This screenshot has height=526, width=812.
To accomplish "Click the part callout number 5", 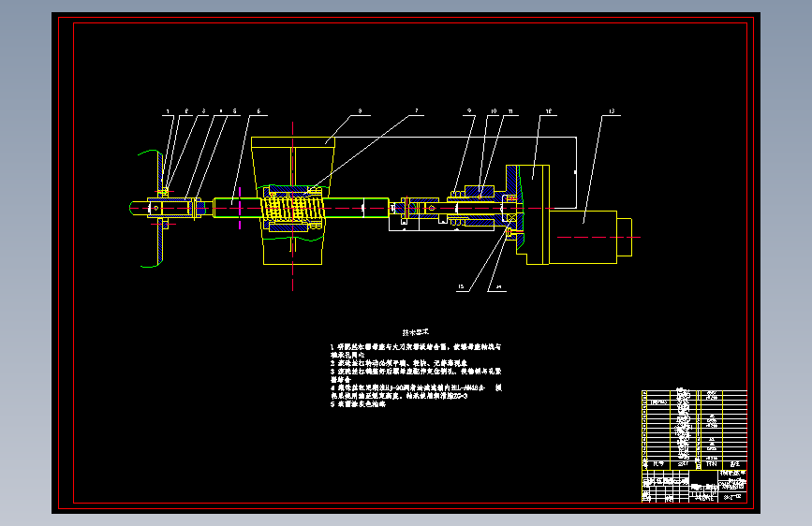I will (x=234, y=111).
